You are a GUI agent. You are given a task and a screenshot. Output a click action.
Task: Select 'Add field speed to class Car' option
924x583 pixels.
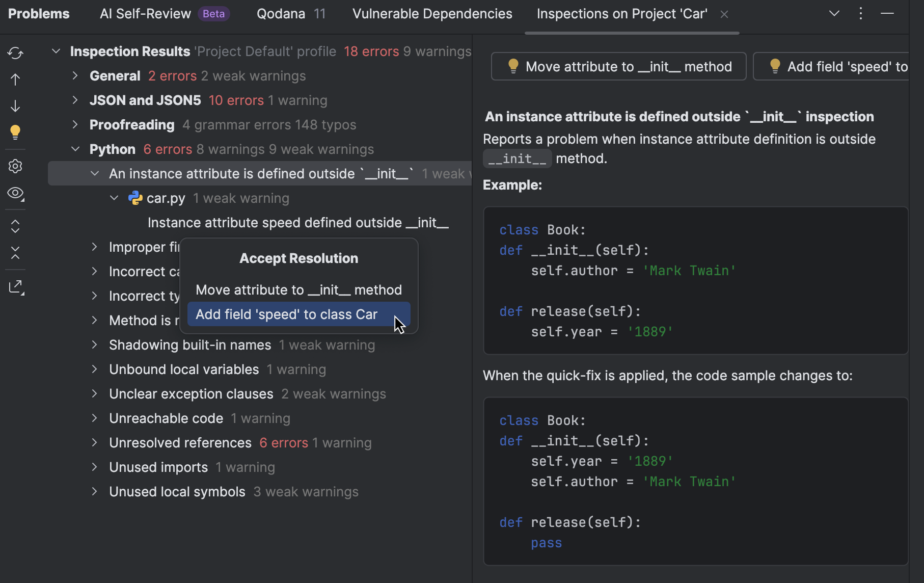tap(287, 314)
